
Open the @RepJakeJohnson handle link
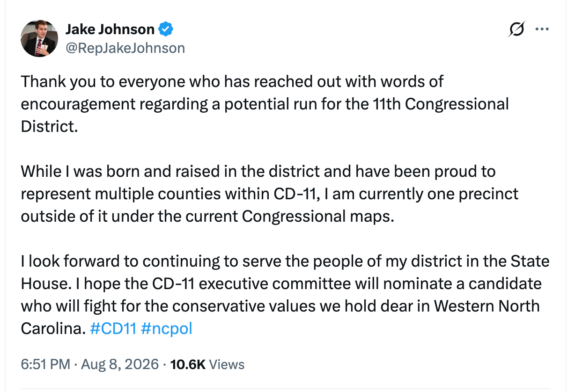(x=125, y=48)
